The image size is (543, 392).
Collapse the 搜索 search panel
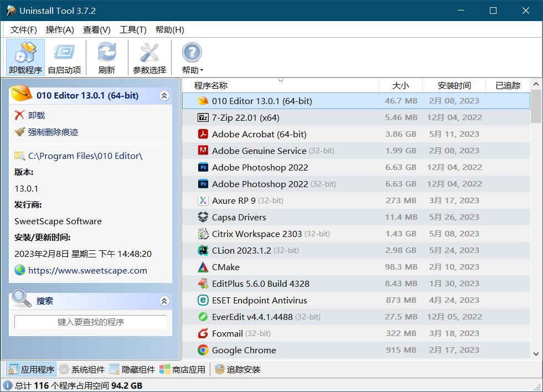pos(164,301)
